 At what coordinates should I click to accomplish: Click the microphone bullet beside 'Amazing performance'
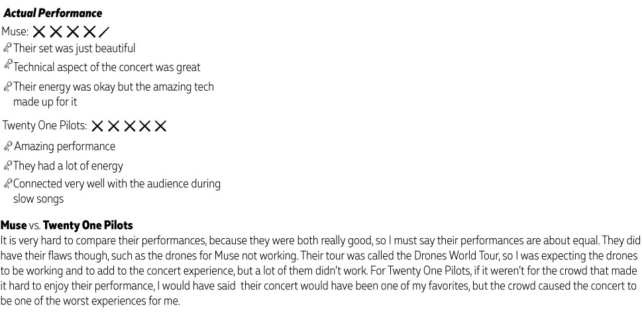click(8, 146)
